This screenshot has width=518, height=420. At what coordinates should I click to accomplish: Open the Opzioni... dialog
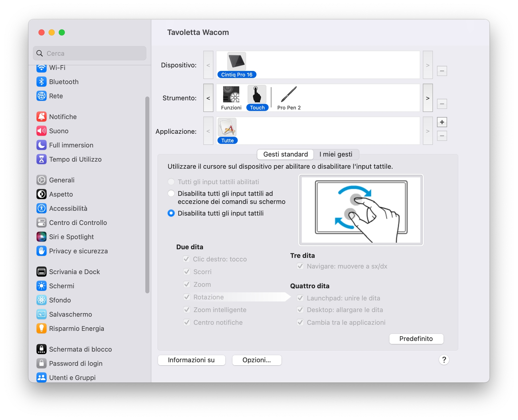click(257, 360)
